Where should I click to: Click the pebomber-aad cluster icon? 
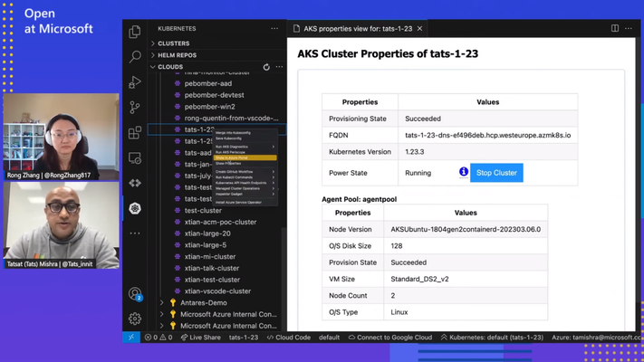click(178, 83)
